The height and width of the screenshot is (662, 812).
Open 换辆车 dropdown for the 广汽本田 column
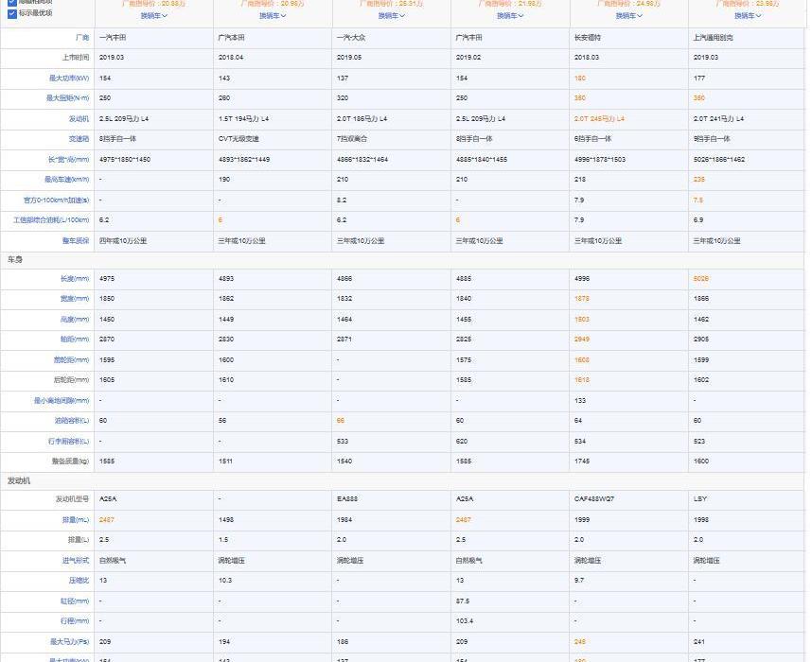click(273, 16)
